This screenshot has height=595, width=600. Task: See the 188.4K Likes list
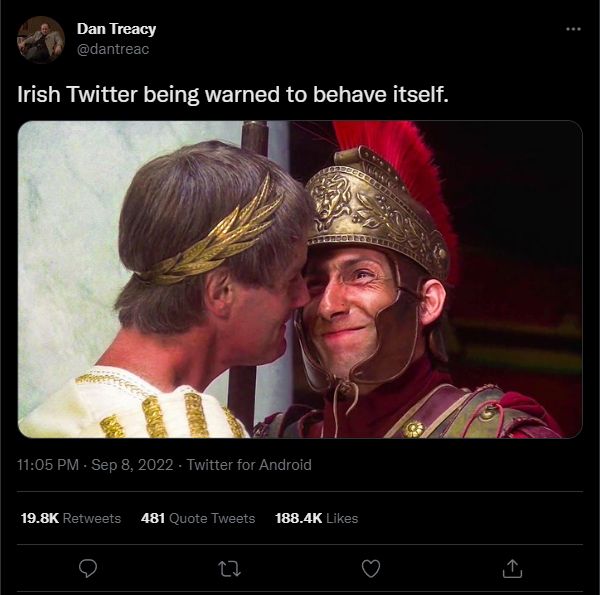tap(316, 518)
